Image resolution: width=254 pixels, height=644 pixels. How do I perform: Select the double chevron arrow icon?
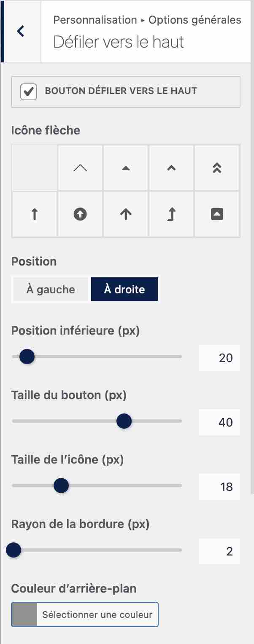click(216, 167)
